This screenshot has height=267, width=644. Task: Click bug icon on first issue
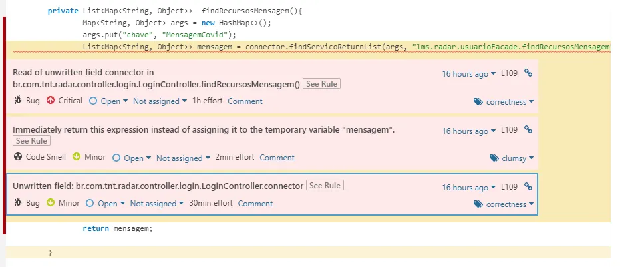pos(18,101)
